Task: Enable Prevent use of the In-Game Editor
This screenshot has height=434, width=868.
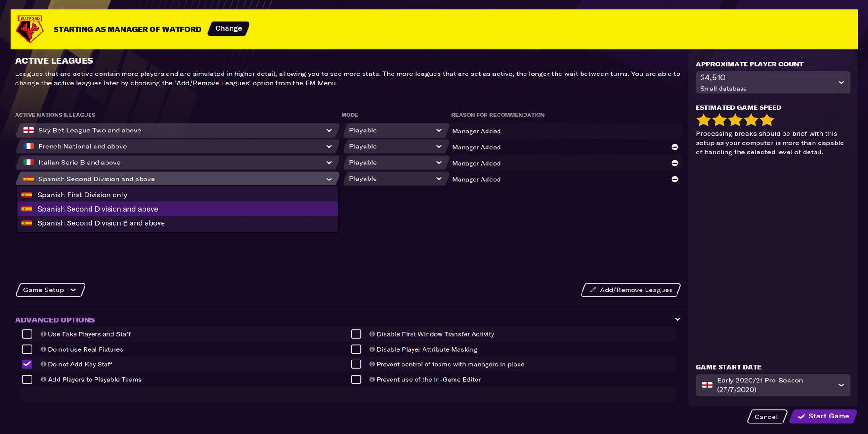Action: [x=356, y=379]
